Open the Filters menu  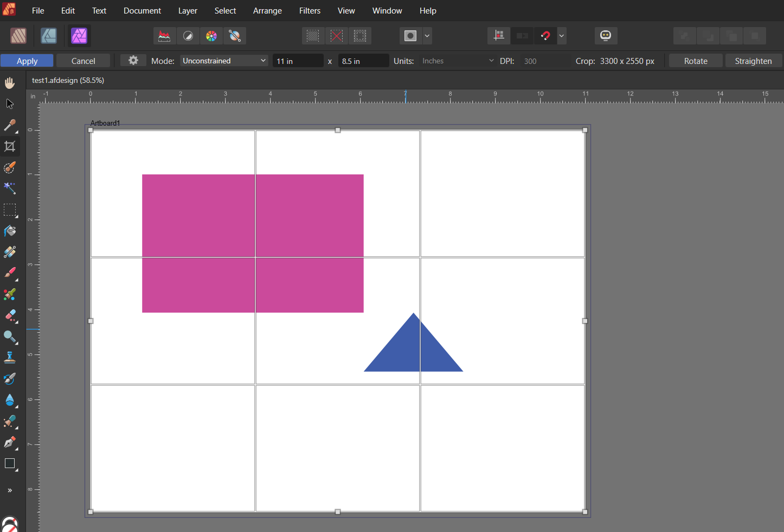pos(310,11)
